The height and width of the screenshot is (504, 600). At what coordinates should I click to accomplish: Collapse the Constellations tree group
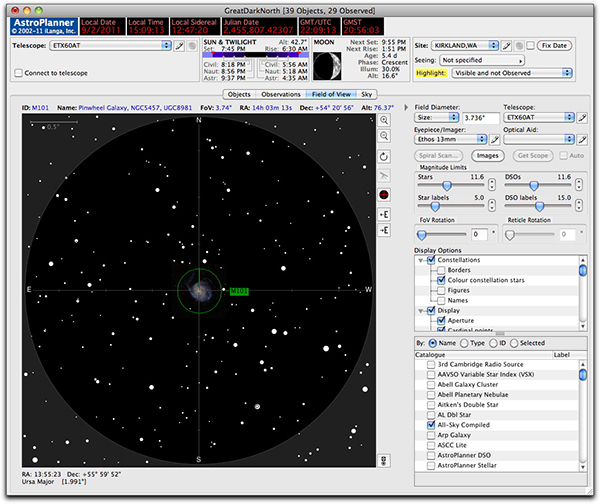(419, 260)
